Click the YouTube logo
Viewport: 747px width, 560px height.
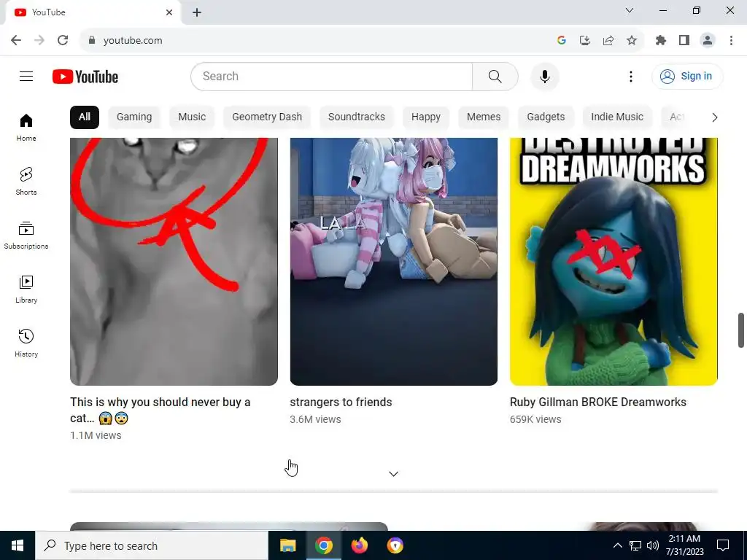[85, 77]
